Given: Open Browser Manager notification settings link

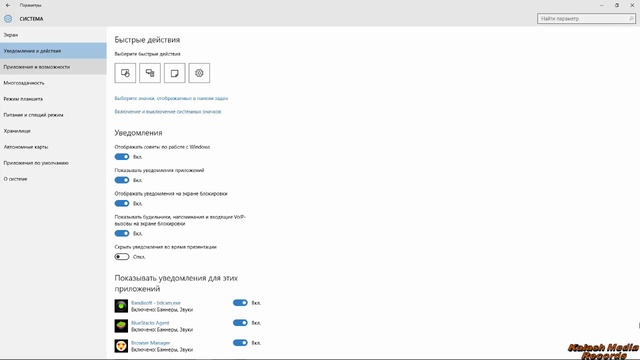Looking at the screenshot, I should pyautogui.click(x=150, y=343).
